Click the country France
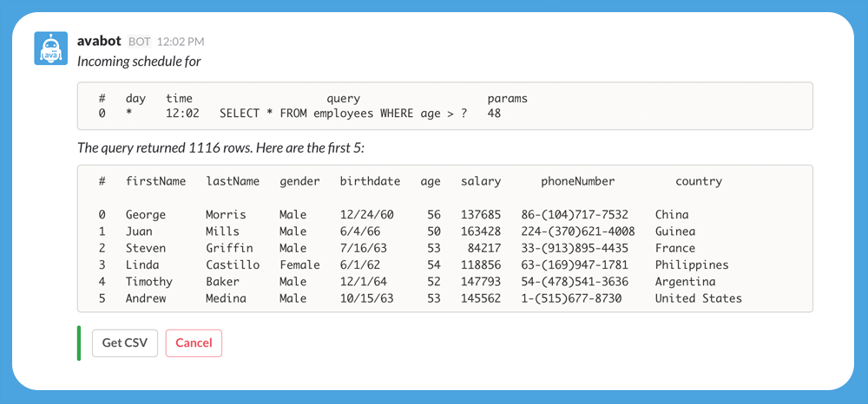This screenshot has width=868, height=404. pos(675,248)
